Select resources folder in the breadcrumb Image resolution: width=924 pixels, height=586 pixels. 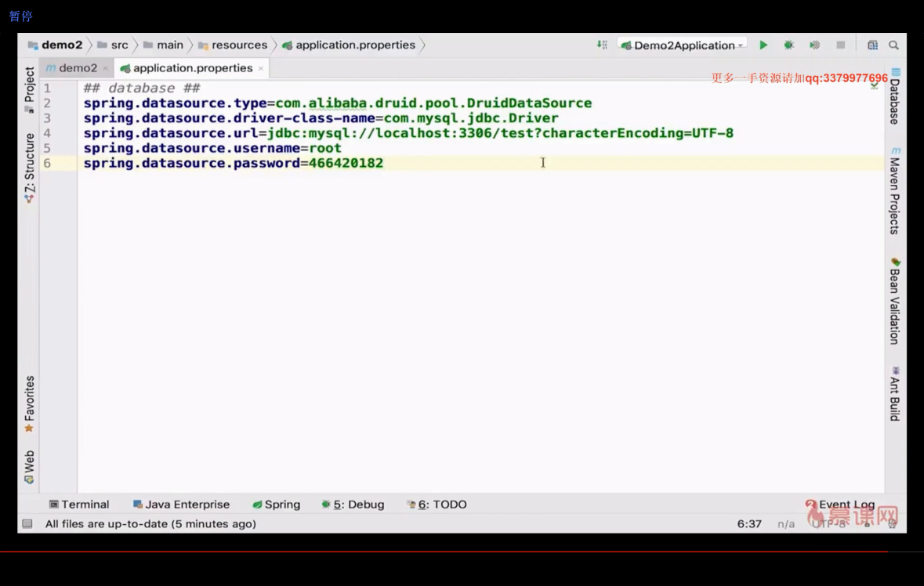[x=233, y=45]
